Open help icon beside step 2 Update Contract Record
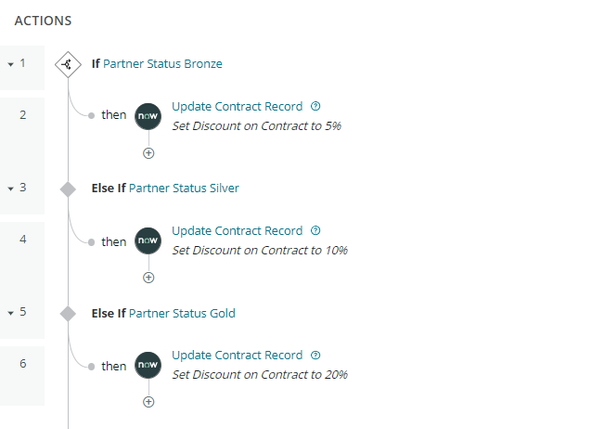The width and height of the screenshot is (592, 429). point(316,106)
